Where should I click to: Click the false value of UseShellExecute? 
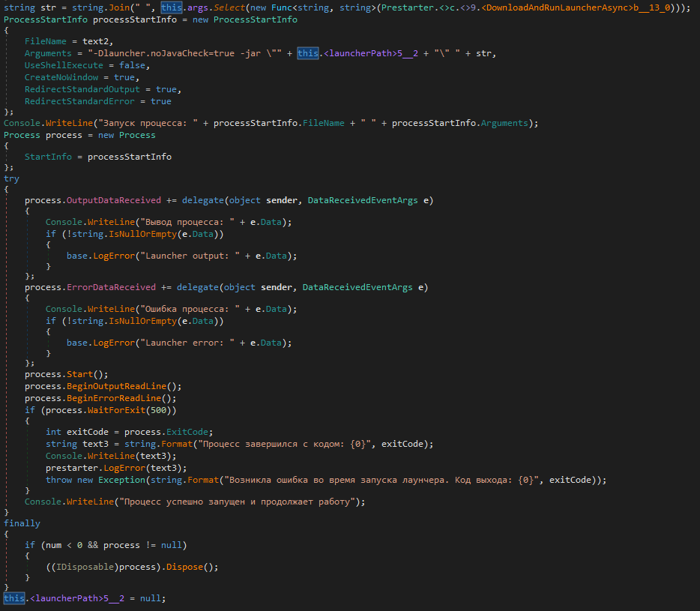point(132,65)
